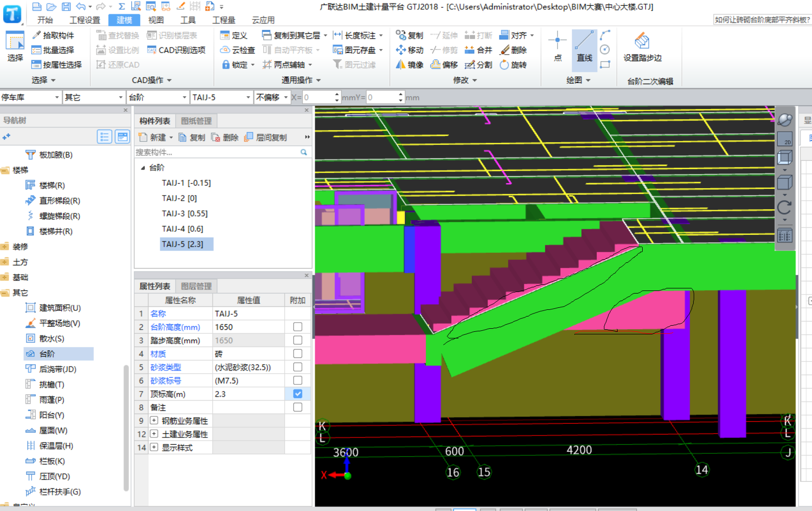Click the save icon in quick access toolbar
Viewport: 812px width, 511px height.
pyautogui.click(x=66, y=7)
